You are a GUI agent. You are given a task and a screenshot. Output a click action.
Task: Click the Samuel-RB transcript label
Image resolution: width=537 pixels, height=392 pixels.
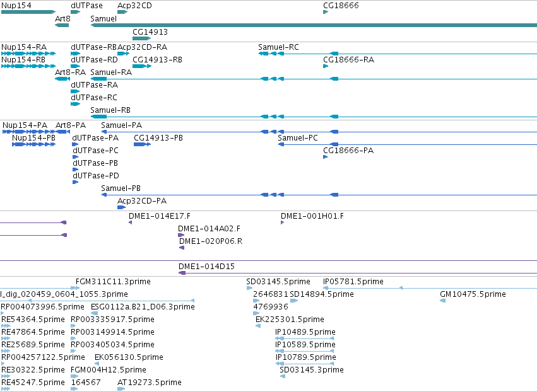(110, 110)
